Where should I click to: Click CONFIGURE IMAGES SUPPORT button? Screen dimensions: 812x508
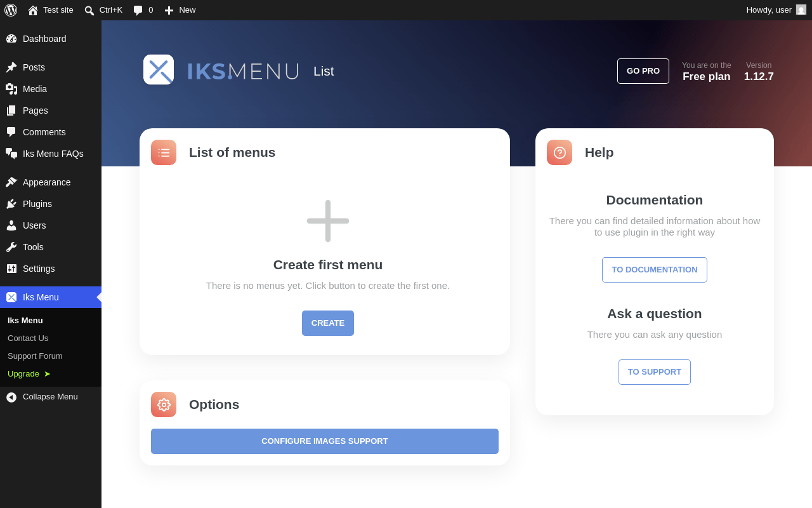325,441
